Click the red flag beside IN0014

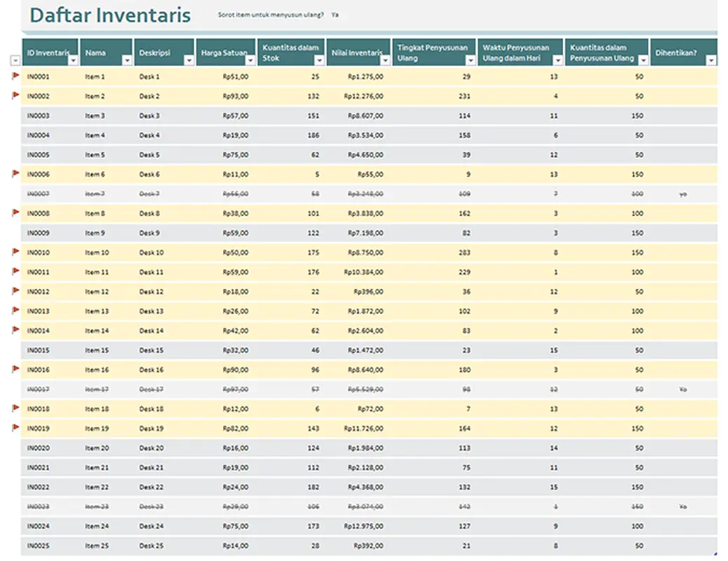pyautogui.click(x=15, y=330)
